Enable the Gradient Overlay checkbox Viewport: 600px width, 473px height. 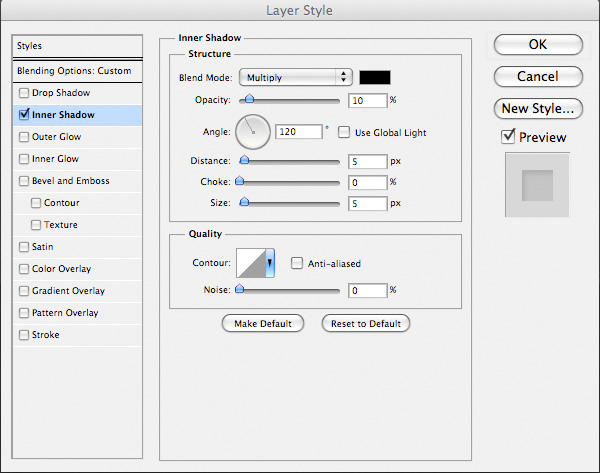click(24, 291)
